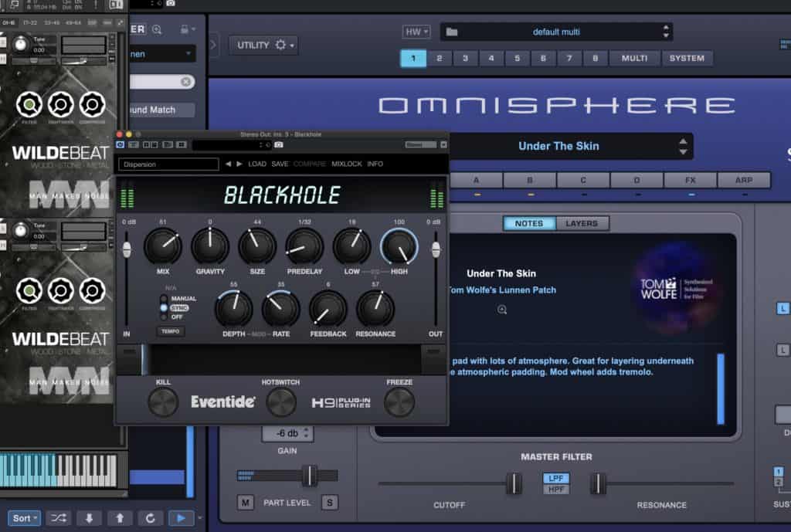Click the Blackhole HIGH knob
Screen dimensions: 791x532
pos(399,246)
